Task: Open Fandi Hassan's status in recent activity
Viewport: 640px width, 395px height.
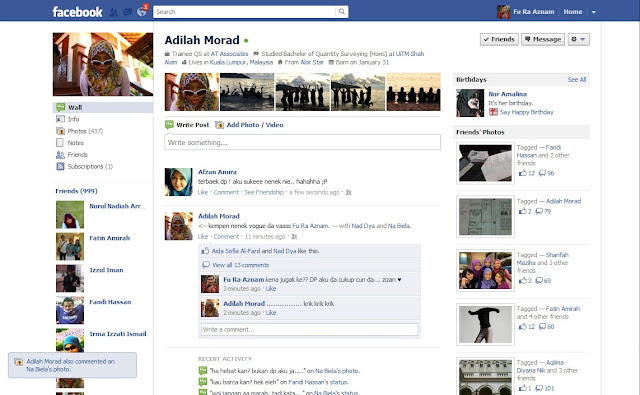Action: pos(318,382)
